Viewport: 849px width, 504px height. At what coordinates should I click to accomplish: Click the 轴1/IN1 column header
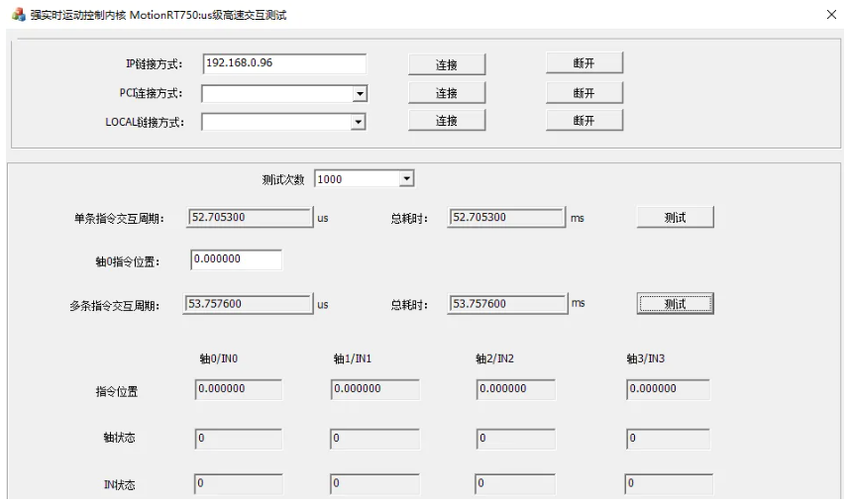353,358
